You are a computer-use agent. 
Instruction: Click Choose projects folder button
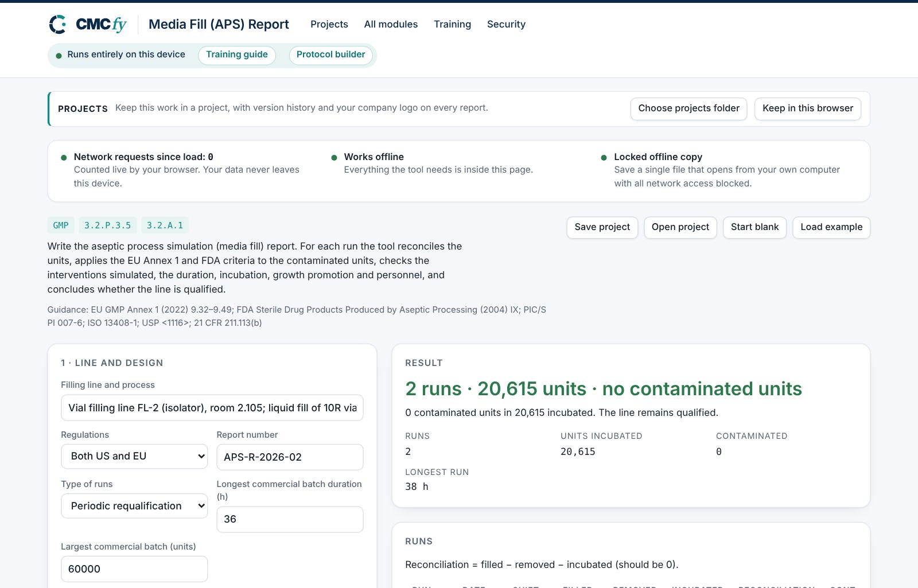688,108
